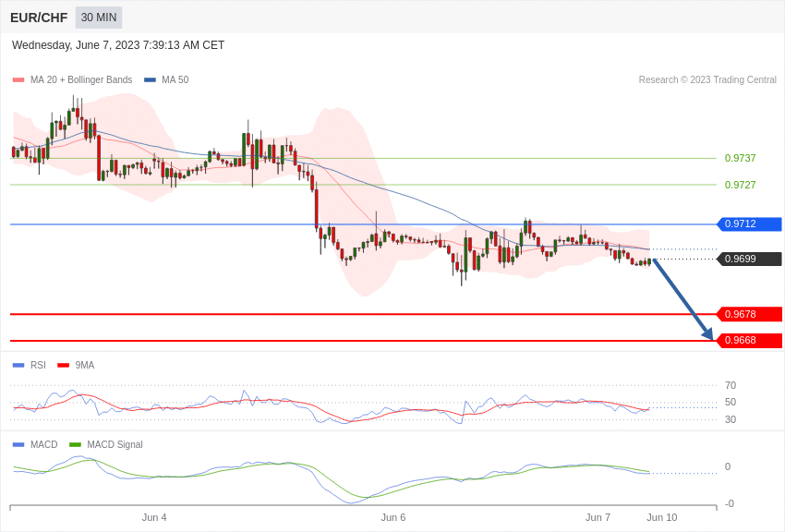Click the 0.9727 resistance level label
Image resolution: width=785 pixels, height=532 pixels.
pos(740,185)
